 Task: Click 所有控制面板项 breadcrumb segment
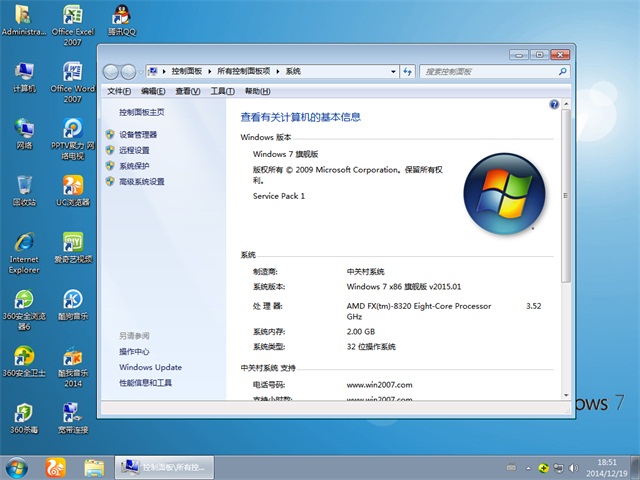243,71
